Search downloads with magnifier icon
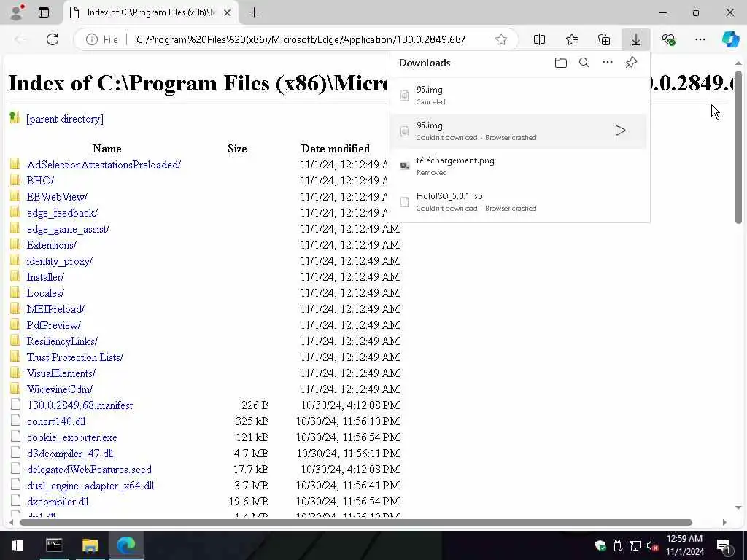747x560 pixels. click(584, 63)
